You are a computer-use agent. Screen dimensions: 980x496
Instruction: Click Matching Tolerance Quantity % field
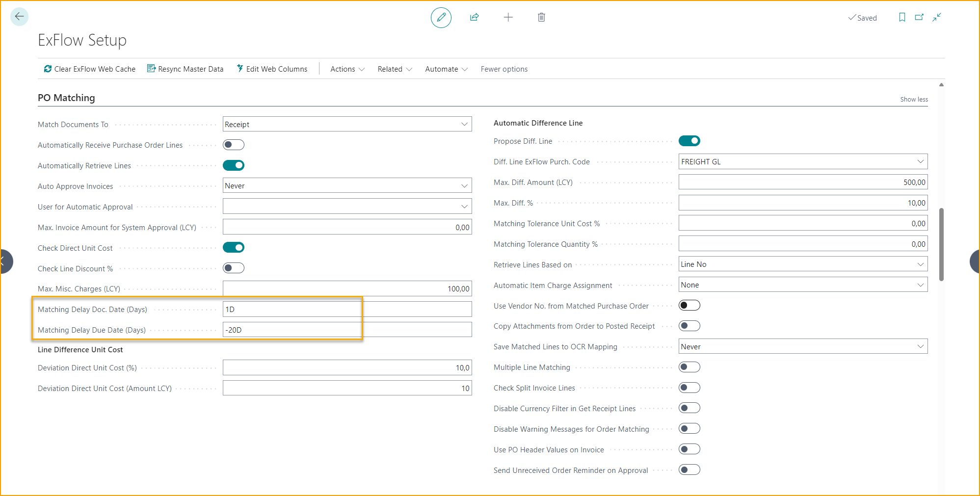click(803, 244)
